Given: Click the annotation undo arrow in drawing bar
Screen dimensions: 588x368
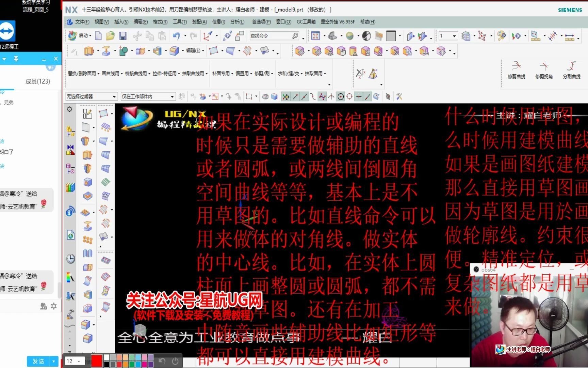Looking at the screenshot, I should click(x=162, y=361).
